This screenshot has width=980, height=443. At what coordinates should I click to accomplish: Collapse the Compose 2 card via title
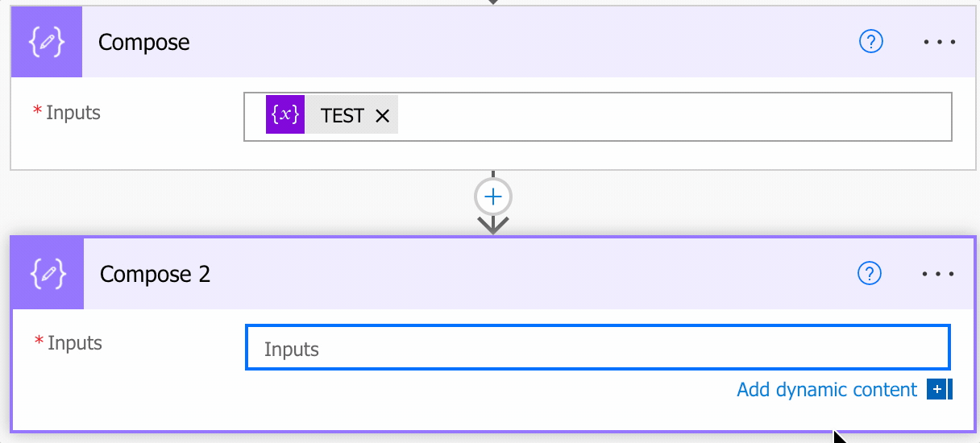[155, 275]
